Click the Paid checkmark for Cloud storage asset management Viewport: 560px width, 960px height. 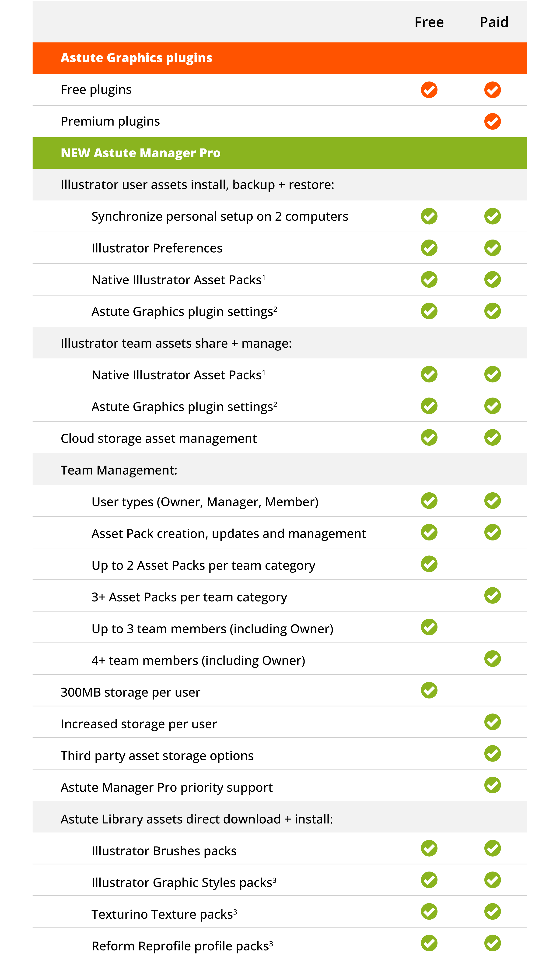pos(492,438)
